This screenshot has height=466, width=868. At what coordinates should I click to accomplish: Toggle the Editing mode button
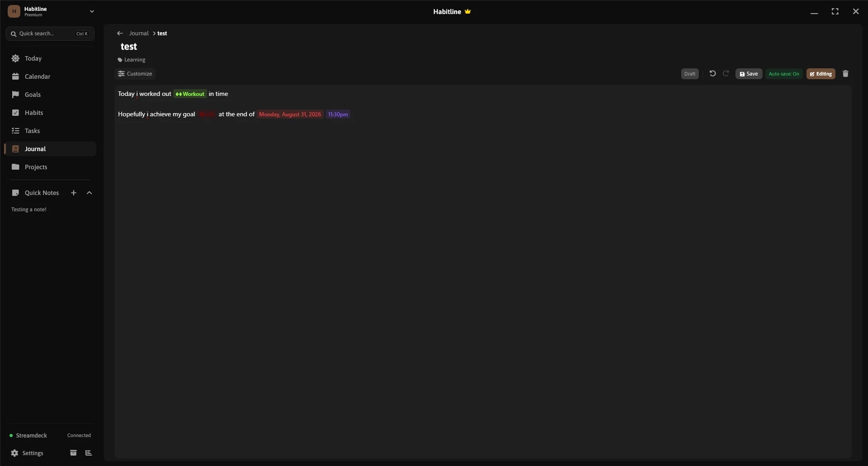[x=821, y=74]
